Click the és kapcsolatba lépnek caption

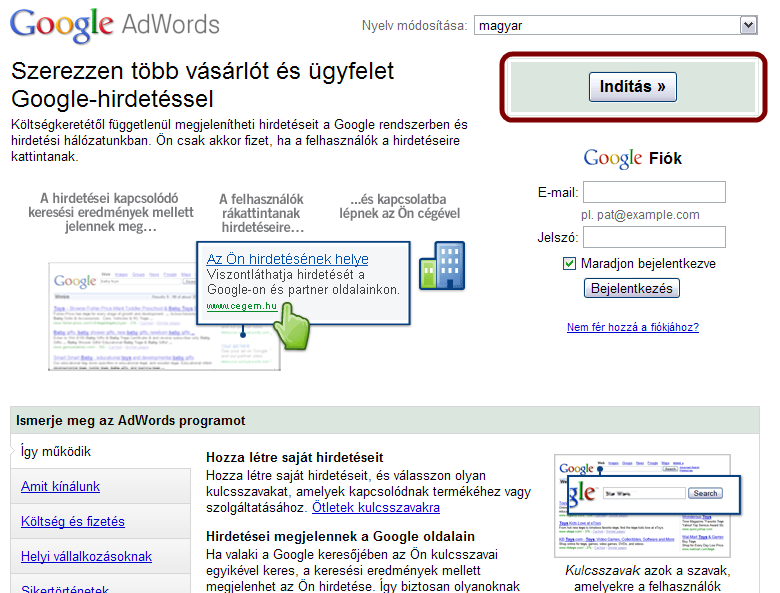pos(399,206)
